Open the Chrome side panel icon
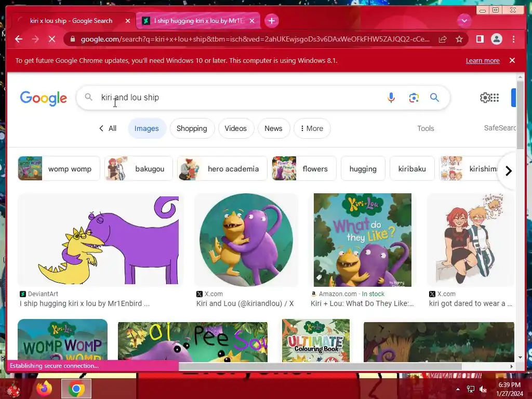This screenshot has width=532, height=399. [480, 39]
